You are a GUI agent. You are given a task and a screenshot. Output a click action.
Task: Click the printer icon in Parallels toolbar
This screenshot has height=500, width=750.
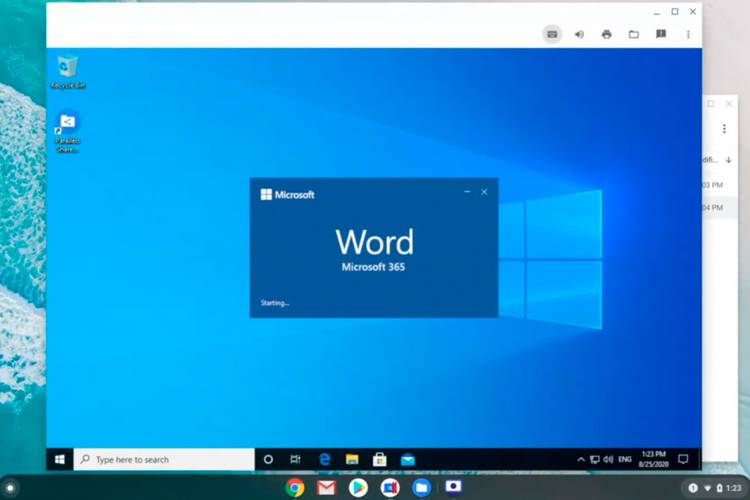pos(607,34)
